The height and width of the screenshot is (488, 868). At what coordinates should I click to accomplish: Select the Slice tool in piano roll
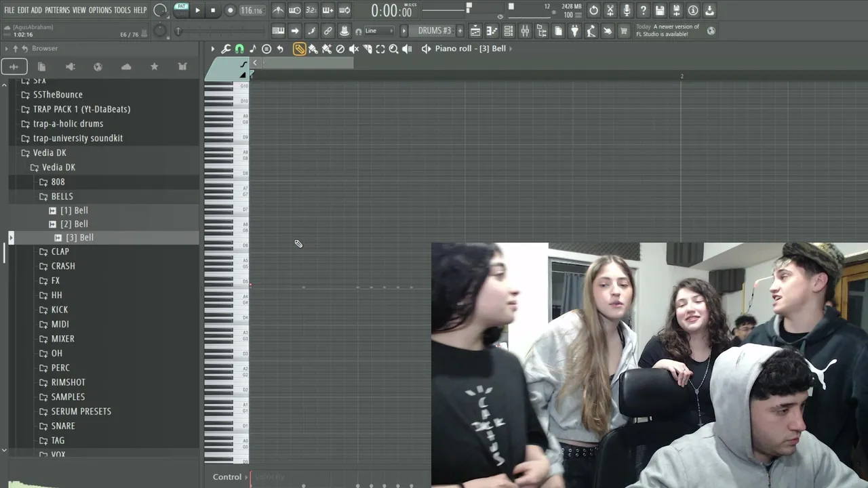(x=367, y=49)
